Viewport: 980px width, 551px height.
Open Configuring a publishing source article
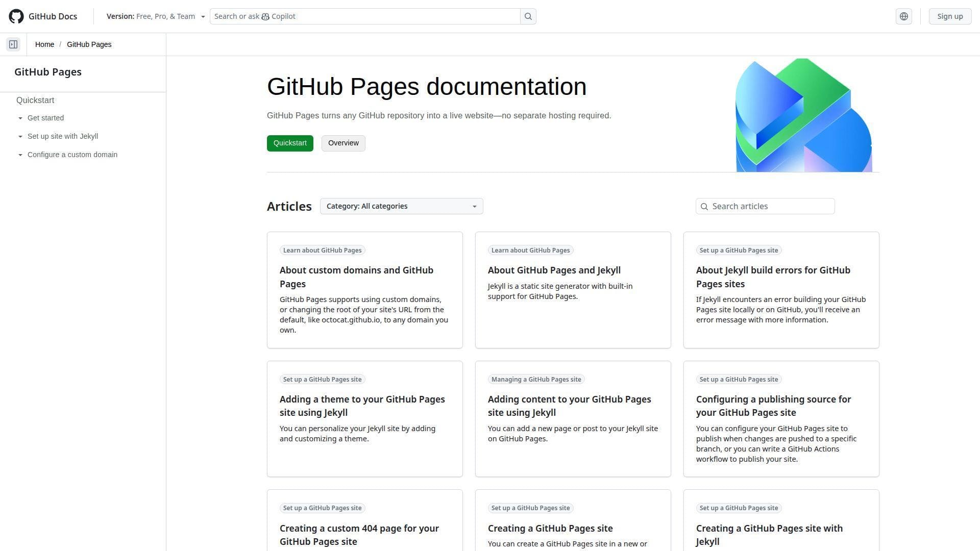[x=773, y=406]
